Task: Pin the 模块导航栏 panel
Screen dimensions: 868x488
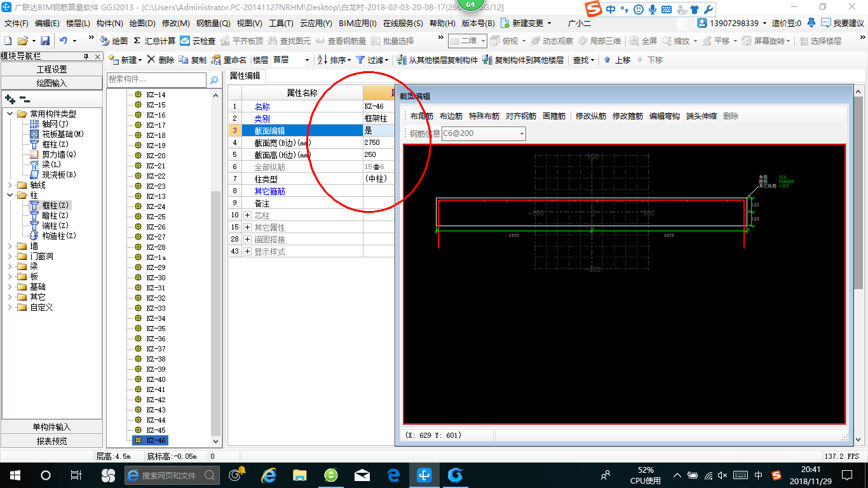Action: (86, 57)
